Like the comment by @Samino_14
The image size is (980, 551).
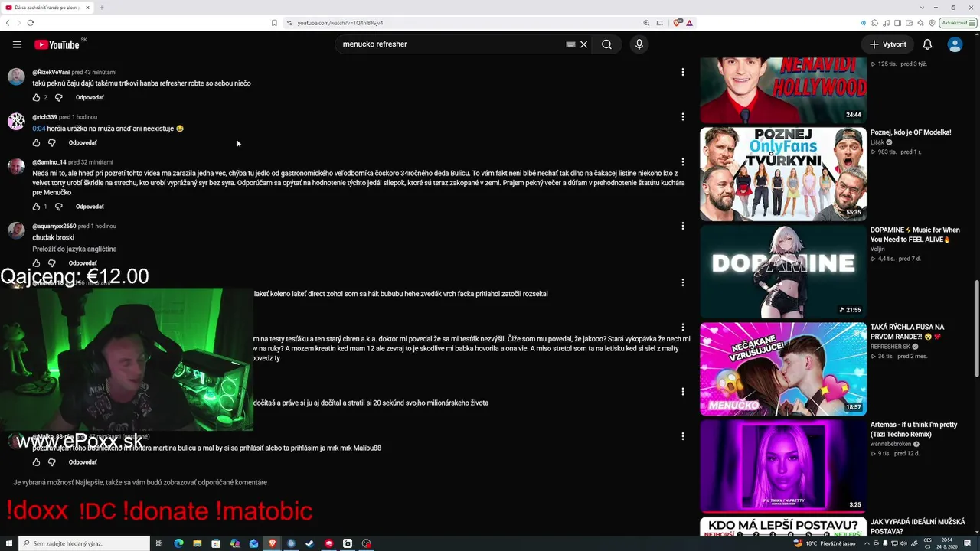(x=36, y=207)
